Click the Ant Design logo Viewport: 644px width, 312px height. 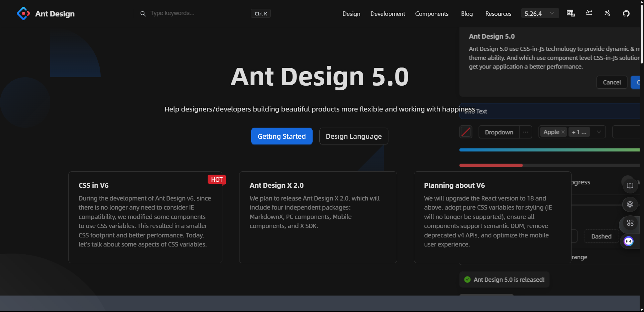click(46, 13)
